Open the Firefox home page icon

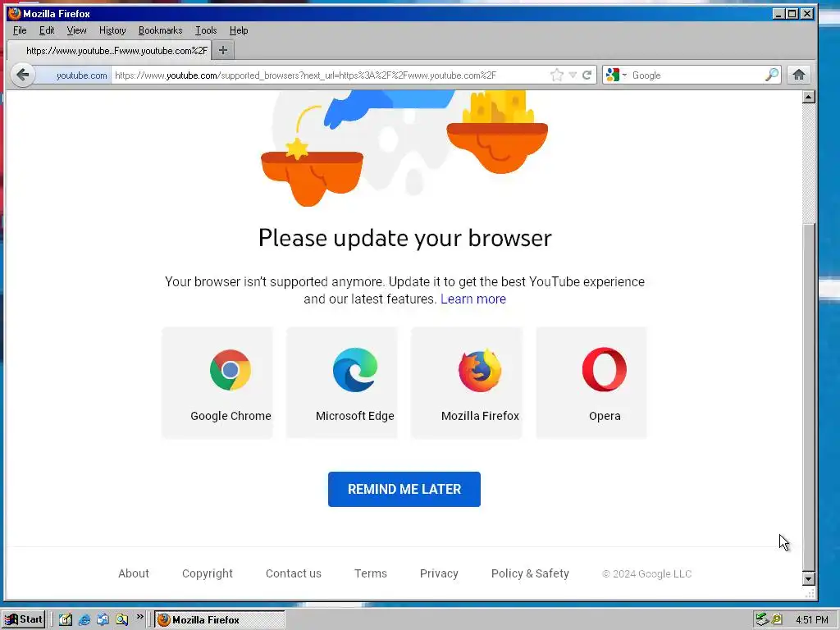click(799, 75)
